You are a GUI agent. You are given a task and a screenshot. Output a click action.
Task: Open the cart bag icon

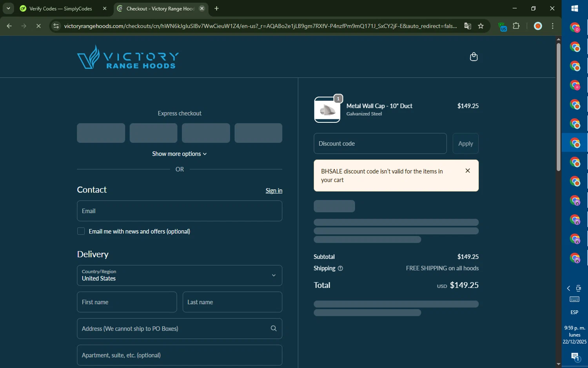click(x=474, y=57)
